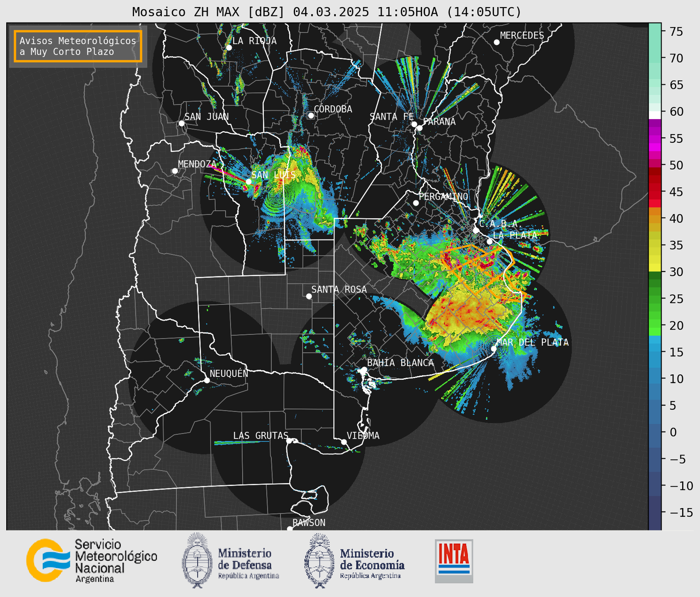Click the Pergamino city marker dot
The width and height of the screenshot is (700, 597).
(416, 203)
